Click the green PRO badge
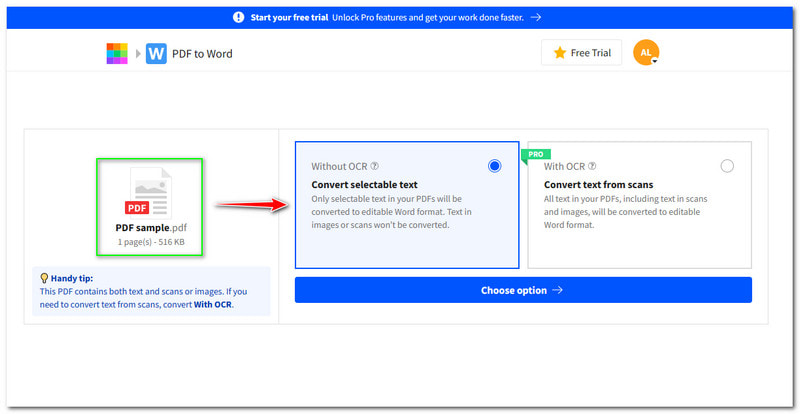Screen dimensions: 800x414 coord(535,155)
